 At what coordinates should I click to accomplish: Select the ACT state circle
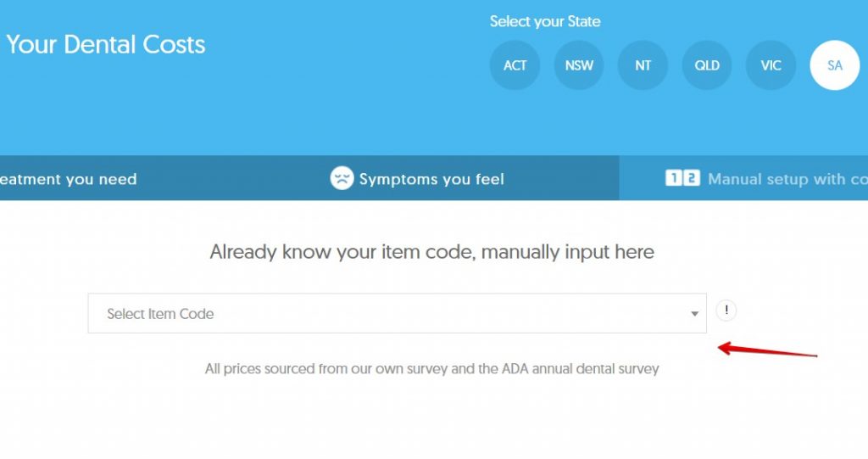(515, 65)
